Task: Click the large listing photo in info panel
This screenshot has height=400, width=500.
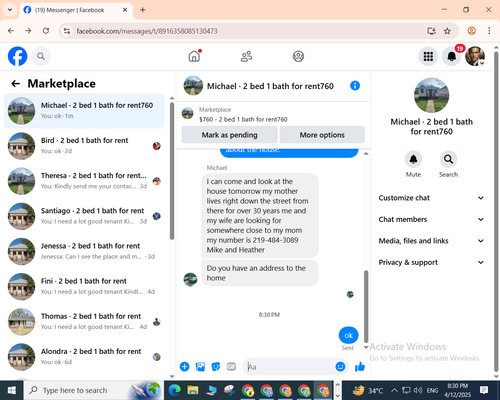Action: tap(431, 95)
